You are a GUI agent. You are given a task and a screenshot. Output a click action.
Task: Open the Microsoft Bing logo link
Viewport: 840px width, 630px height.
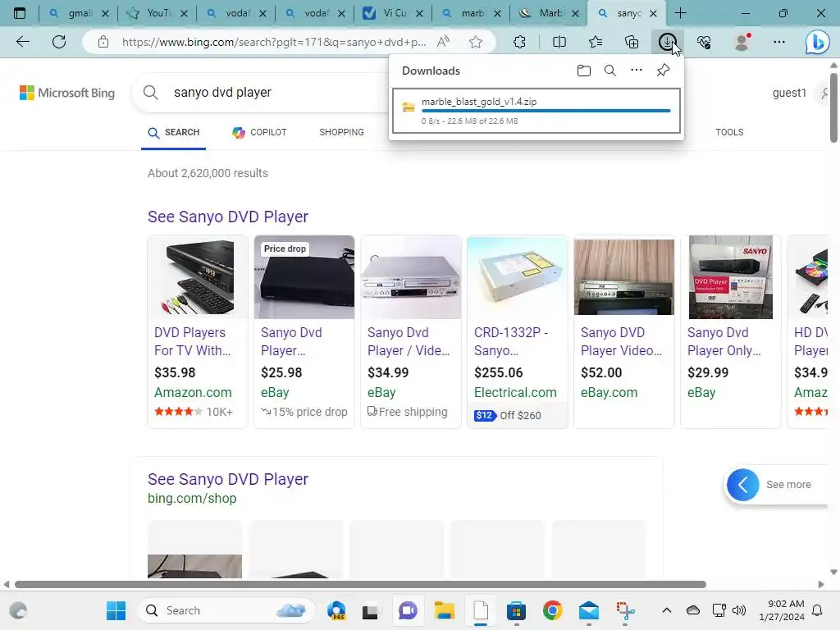tap(67, 93)
